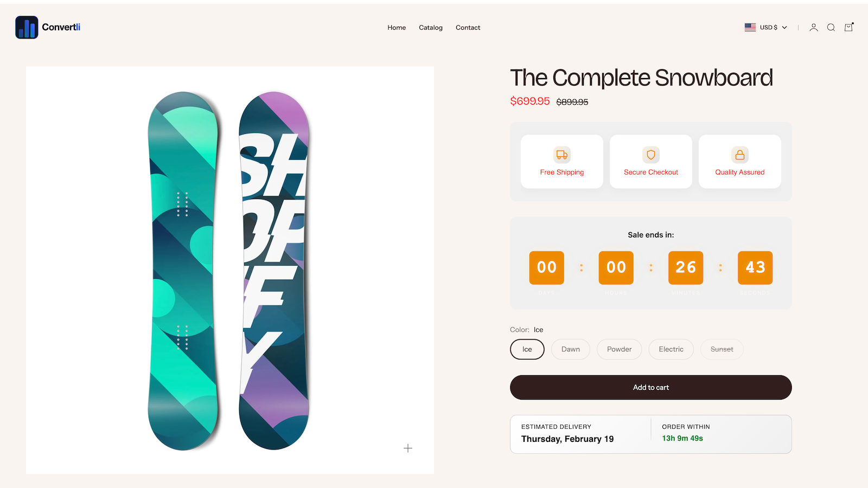Click the Free Shipping truck icon
This screenshot has width=868, height=488.
click(x=562, y=155)
